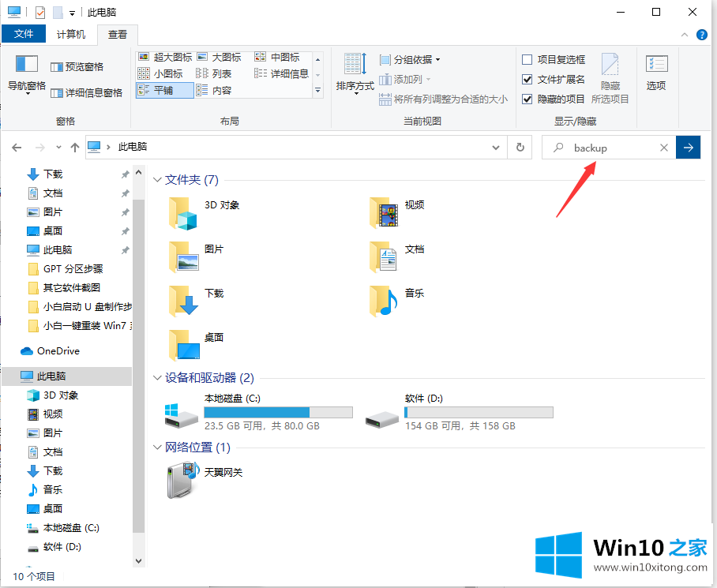717x588 pixels.
Task: Open recent locations dropdown arrow
Action: [58, 148]
